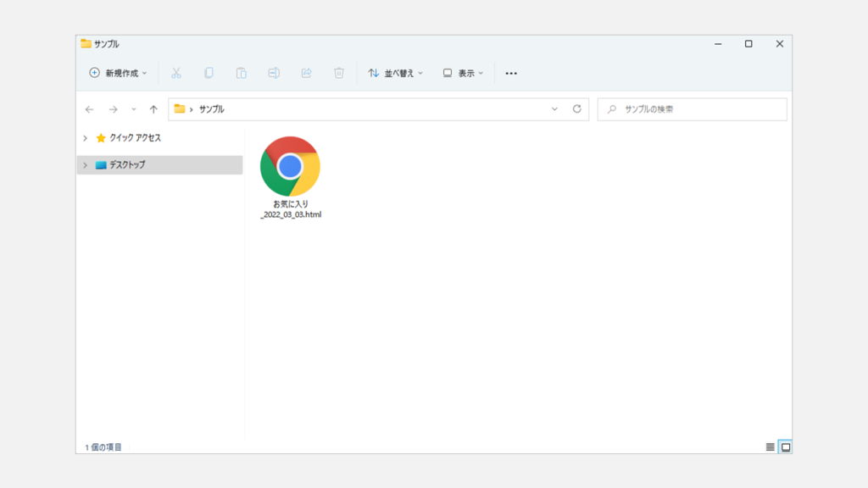Open the three-dot See more menu
The width and height of the screenshot is (868, 488).
point(511,74)
